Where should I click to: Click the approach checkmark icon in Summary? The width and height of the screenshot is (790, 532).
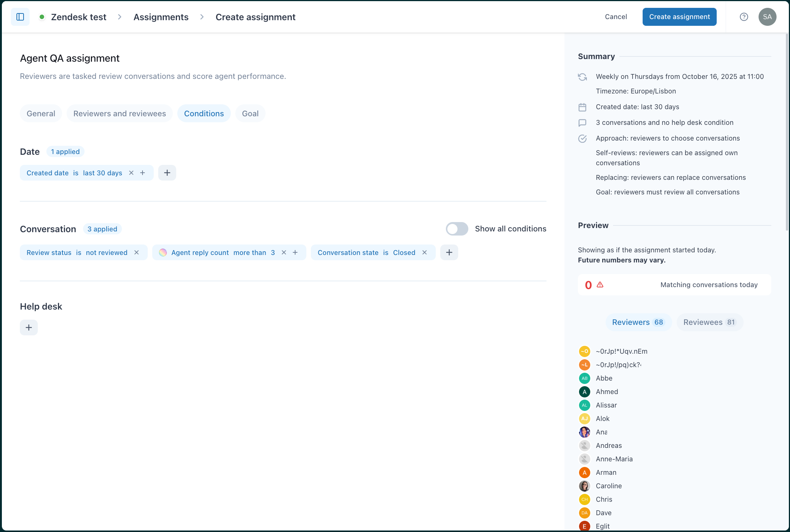[582, 138]
